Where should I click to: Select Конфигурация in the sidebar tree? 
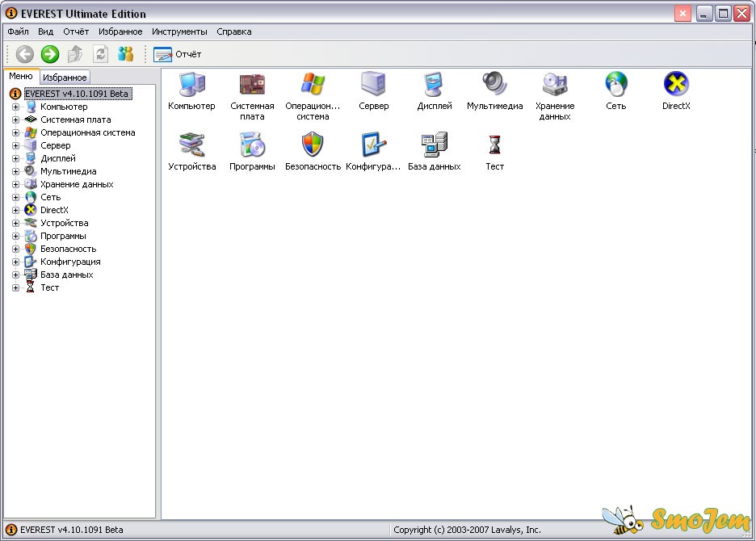tap(70, 262)
